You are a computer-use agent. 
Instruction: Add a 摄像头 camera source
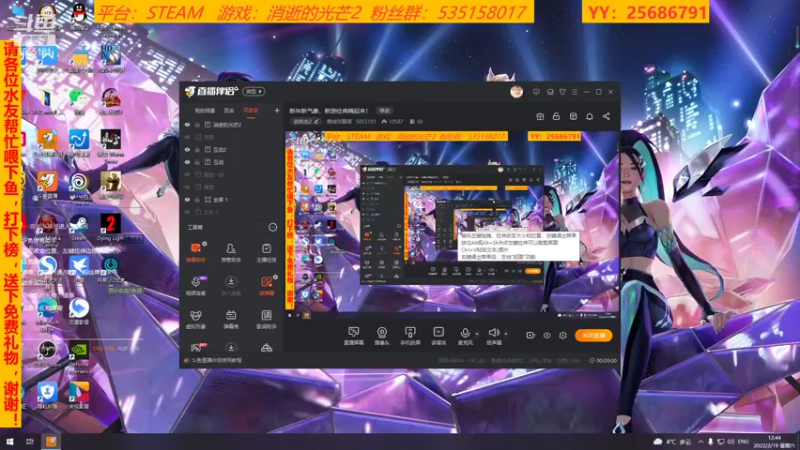point(382,336)
